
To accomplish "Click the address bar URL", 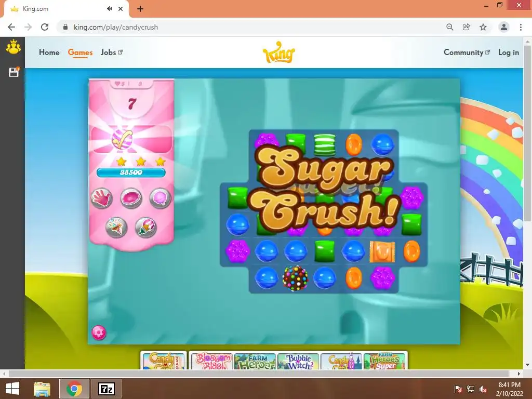I will coord(116,27).
